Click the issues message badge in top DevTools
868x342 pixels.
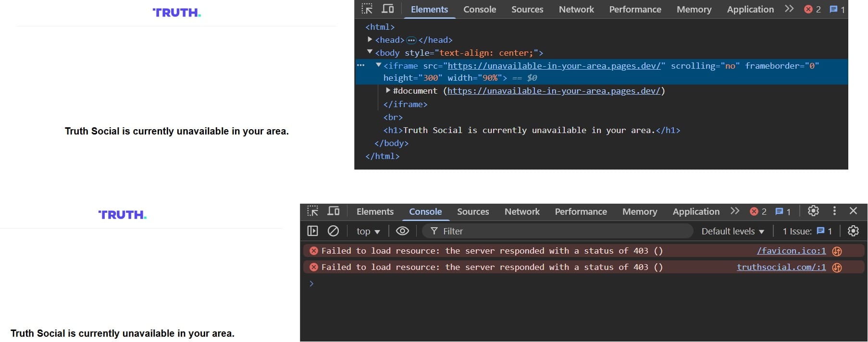pos(837,9)
